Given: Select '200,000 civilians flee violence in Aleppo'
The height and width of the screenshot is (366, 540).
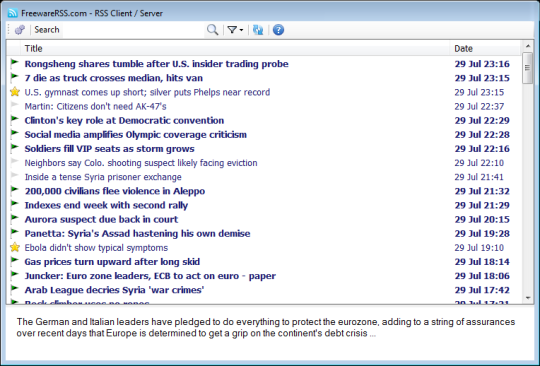Looking at the screenshot, I should (115, 191).
